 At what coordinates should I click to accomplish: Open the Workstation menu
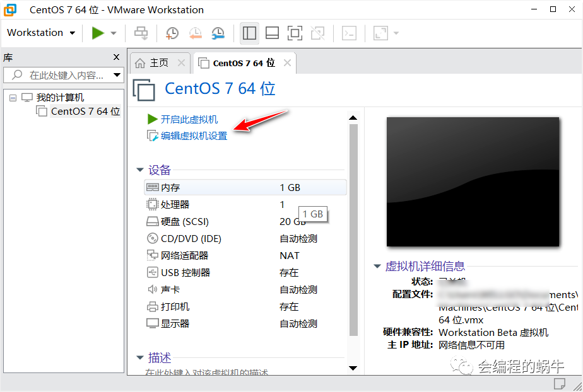(41, 33)
